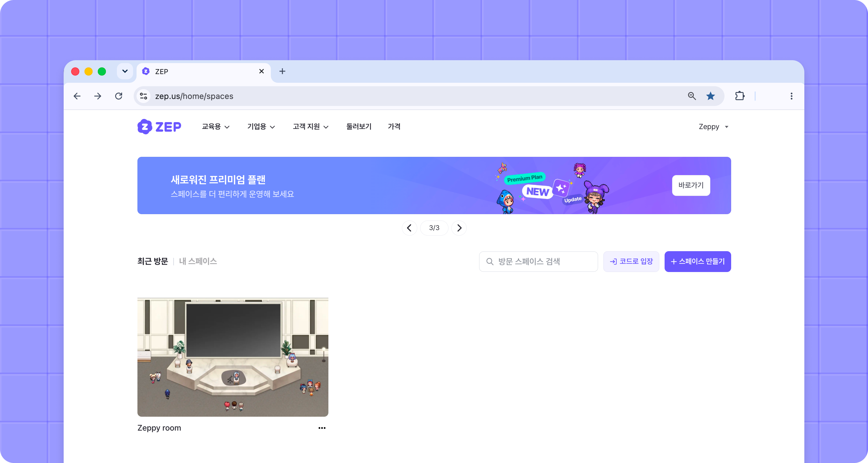Screen dimensions: 868x463
Task: Open the browser zoom magnifier icon
Action: click(x=692, y=96)
